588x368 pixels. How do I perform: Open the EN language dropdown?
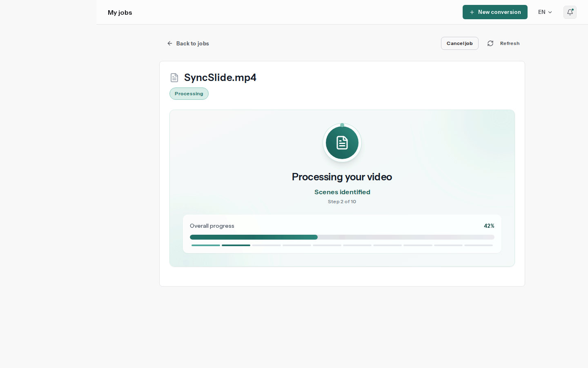point(545,12)
